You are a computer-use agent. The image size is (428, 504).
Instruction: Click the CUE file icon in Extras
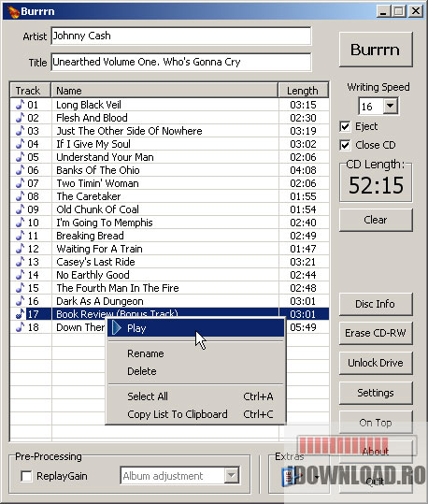(289, 477)
